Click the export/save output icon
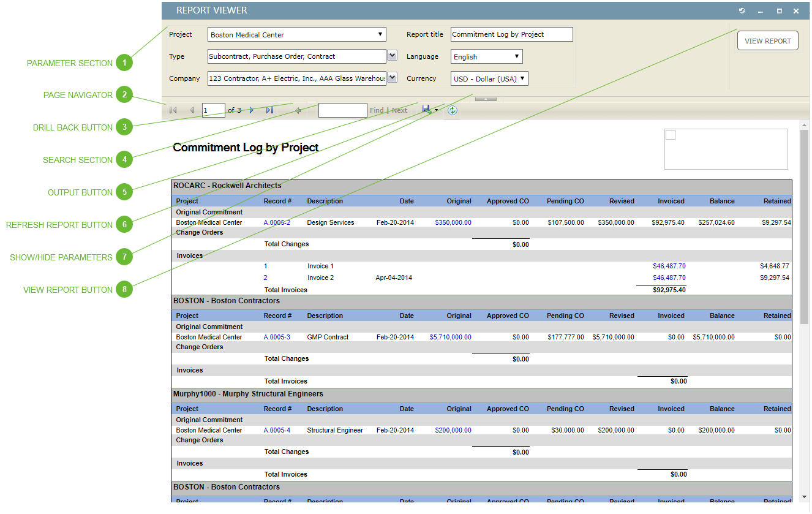This screenshot has width=812, height=514. tap(426, 110)
